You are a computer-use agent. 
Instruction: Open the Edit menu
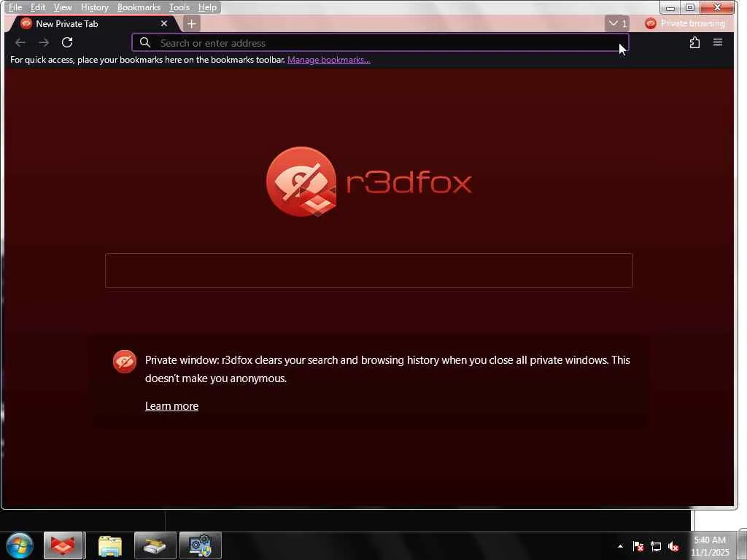tap(38, 7)
